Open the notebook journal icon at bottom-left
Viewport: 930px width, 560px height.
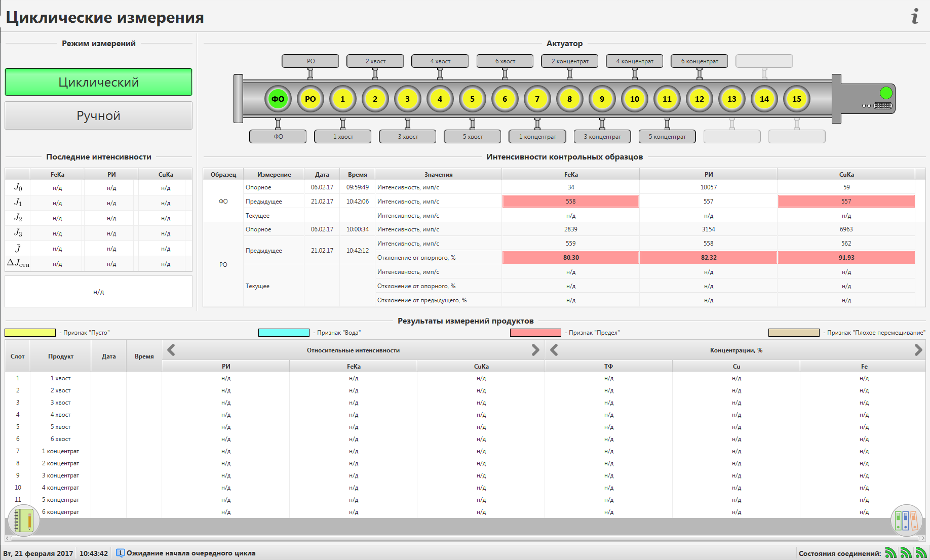coord(23,521)
